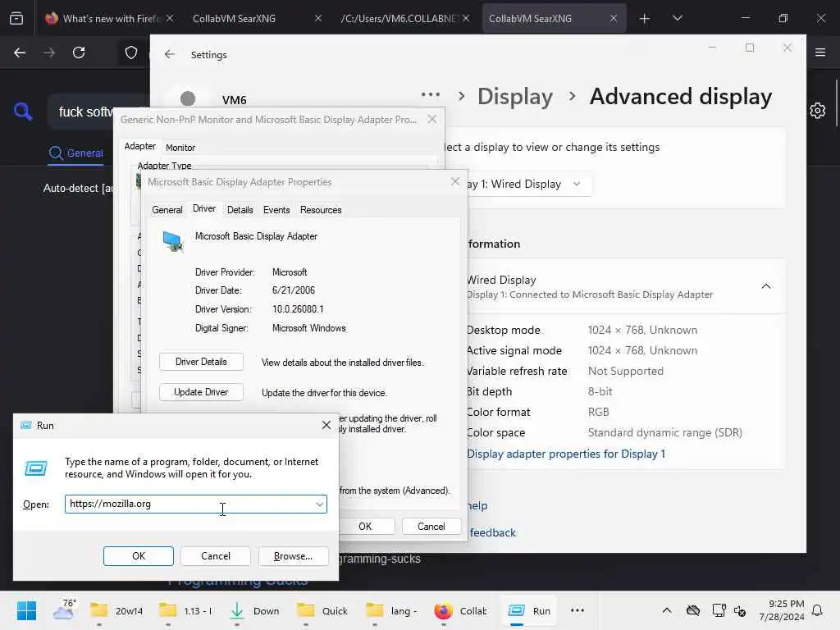The image size is (840, 630).
Task: Open the Details tab
Action: click(x=240, y=210)
